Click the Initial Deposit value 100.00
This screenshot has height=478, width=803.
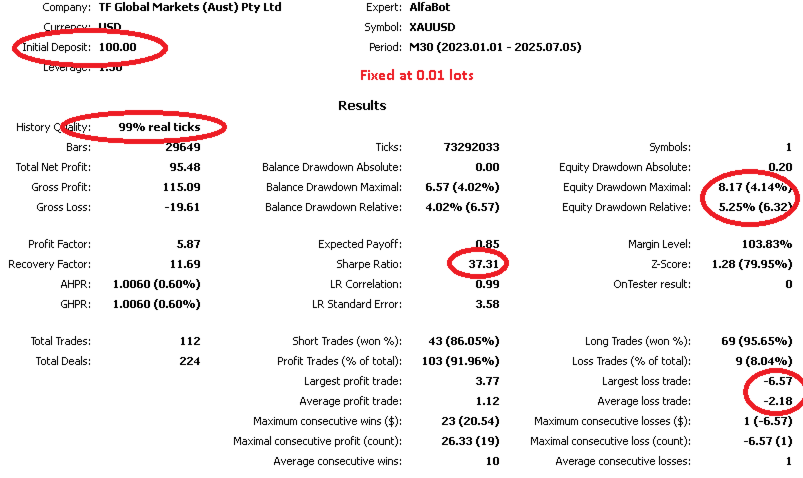tap(117, 47)
